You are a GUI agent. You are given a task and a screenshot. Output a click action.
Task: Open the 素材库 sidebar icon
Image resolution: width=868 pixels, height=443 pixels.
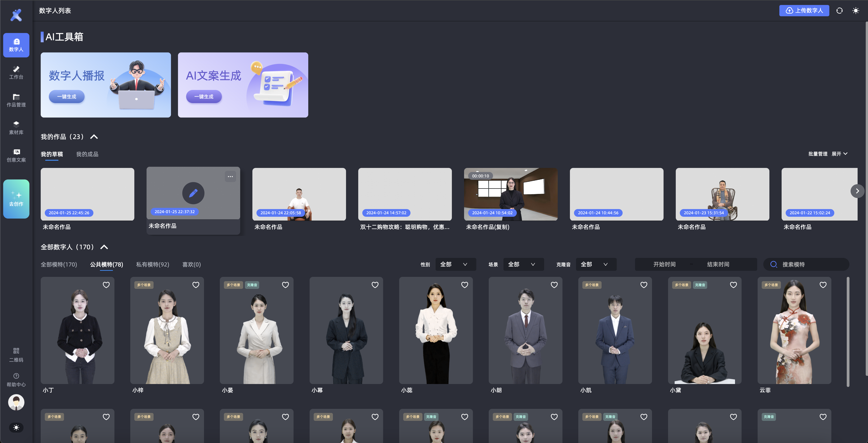pyautogui.click(x=16, y=128)
